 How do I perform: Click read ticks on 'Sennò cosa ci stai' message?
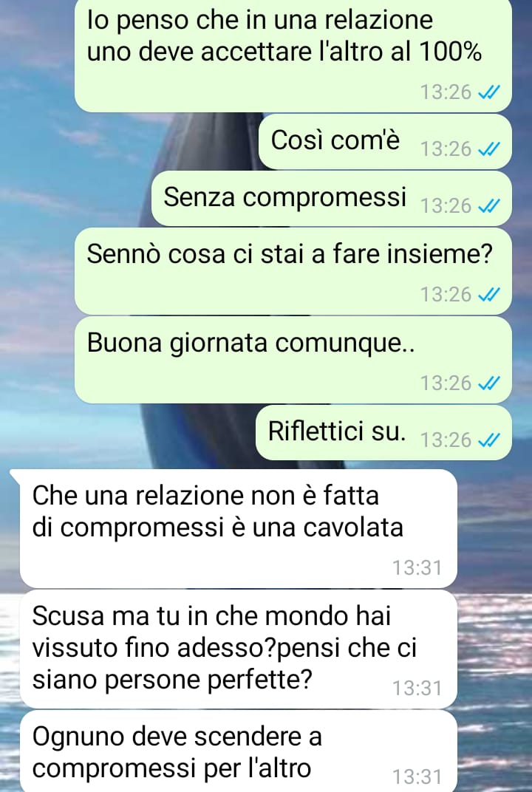coord(488,294)
